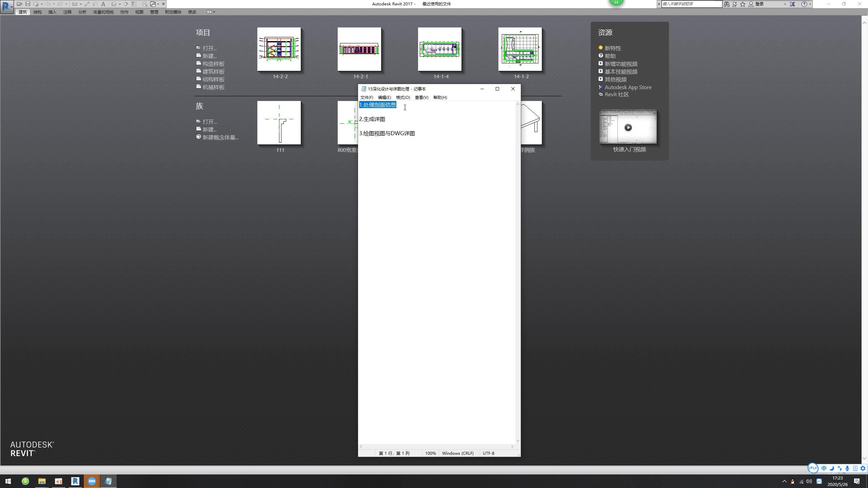Toggle the Communication Center satellite icon
Viewport: 868px width, 488px height.
[x=735, y=4]
